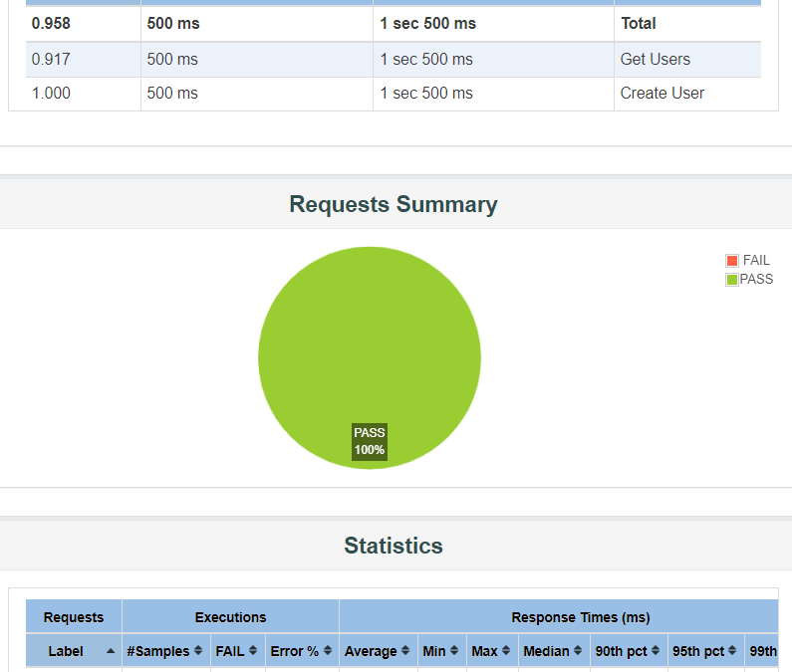Collapse the Statistics panel header

pyautogui.click(x=394, y=546)
